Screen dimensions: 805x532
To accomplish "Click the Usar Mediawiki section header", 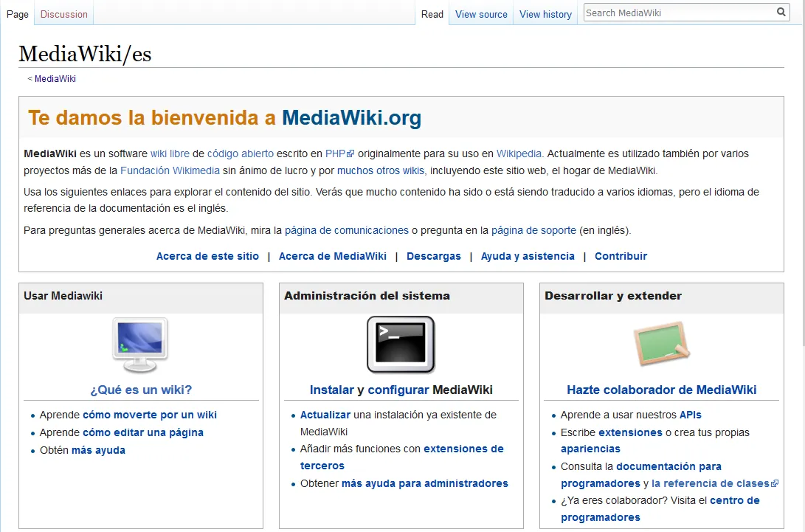I will click(63, 296).
